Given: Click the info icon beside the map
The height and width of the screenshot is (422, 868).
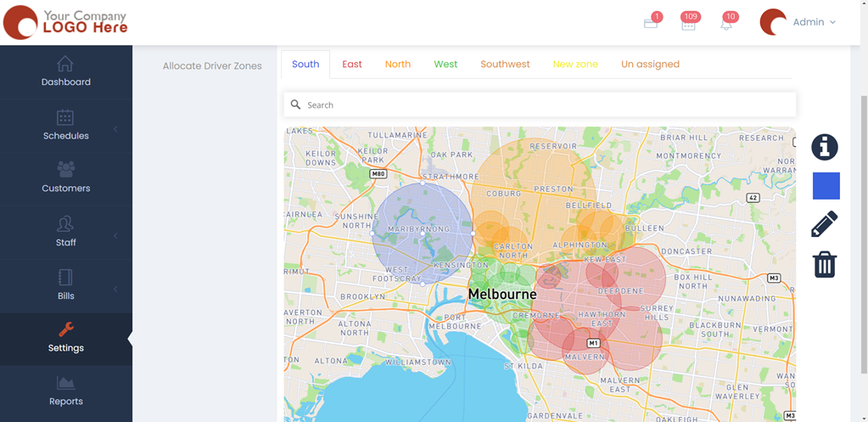Looking at the screenshot, I should point(824,147).
